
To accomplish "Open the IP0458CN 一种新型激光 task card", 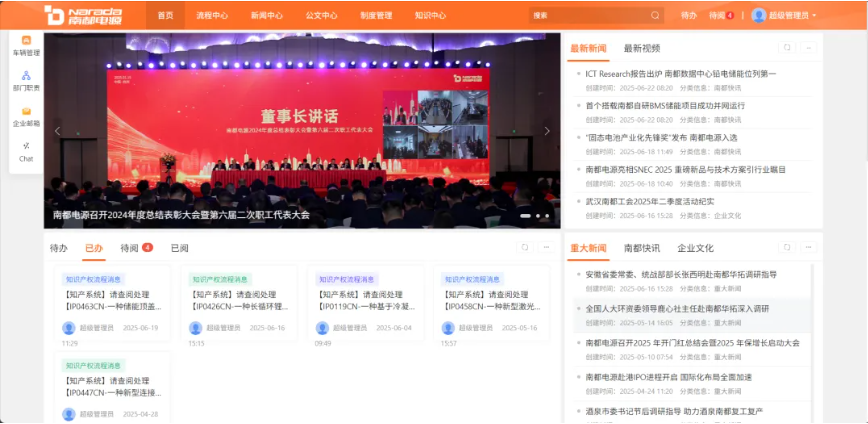I will coord(491,303).
